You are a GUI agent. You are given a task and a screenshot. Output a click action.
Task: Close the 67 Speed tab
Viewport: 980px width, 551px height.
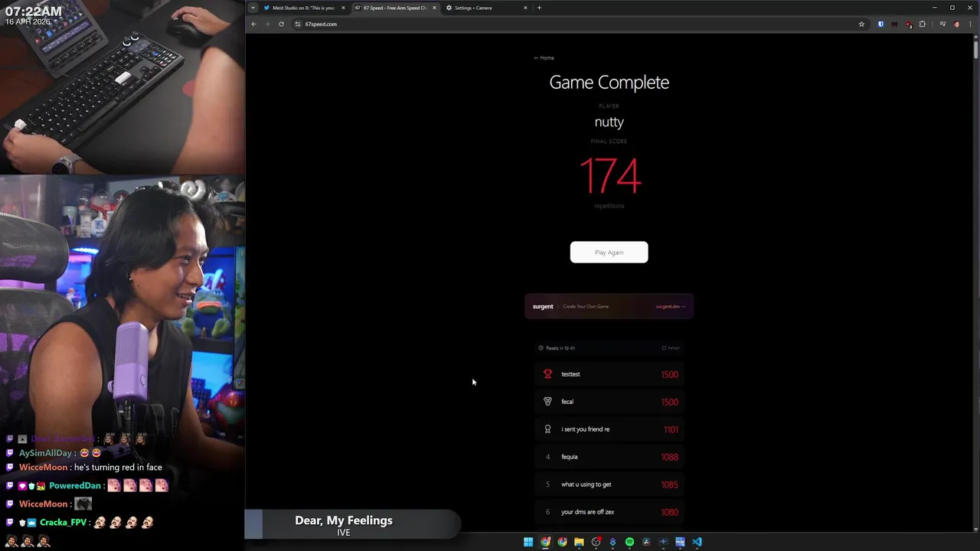coord(434,8)
